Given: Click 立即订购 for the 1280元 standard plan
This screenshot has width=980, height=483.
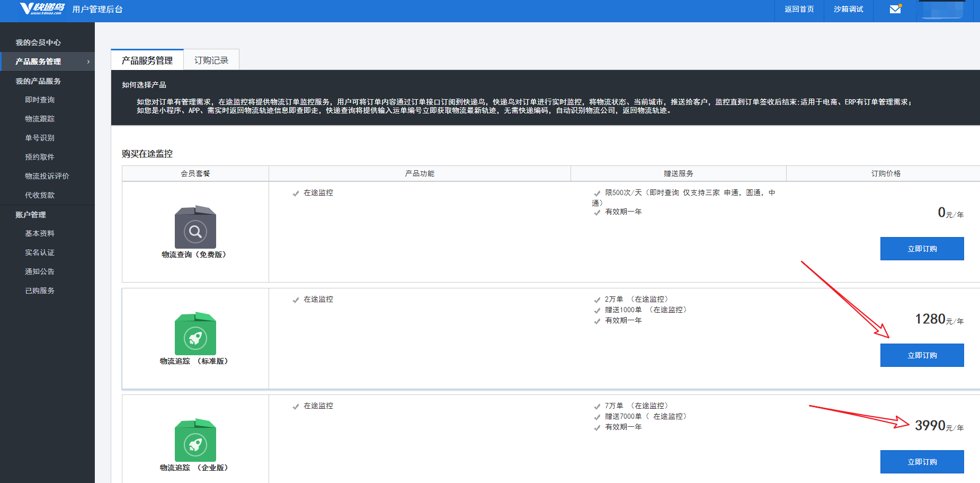Looking at the screenshot, I should pyautogui.click(x=922, y=355).
